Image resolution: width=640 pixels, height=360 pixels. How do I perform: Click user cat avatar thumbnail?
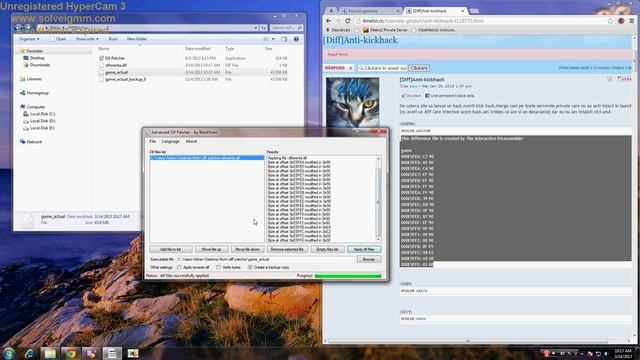pyautogui.click(x=352, y=102)
